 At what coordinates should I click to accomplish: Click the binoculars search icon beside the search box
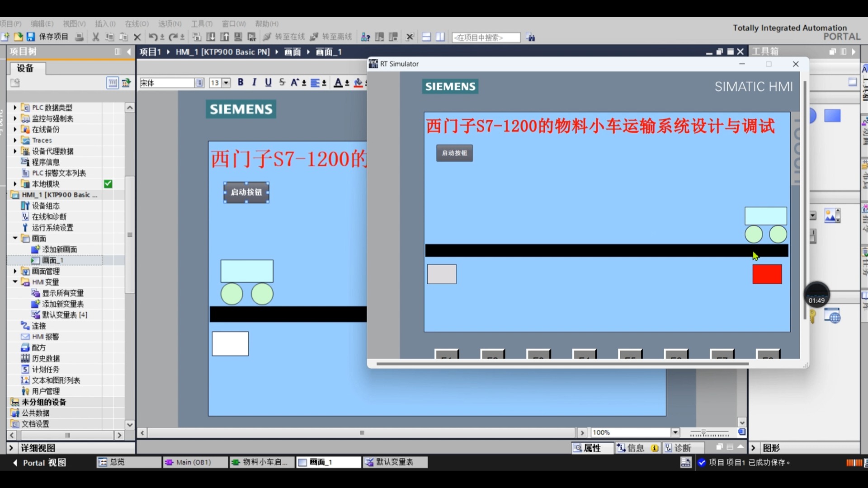[531, 38]
